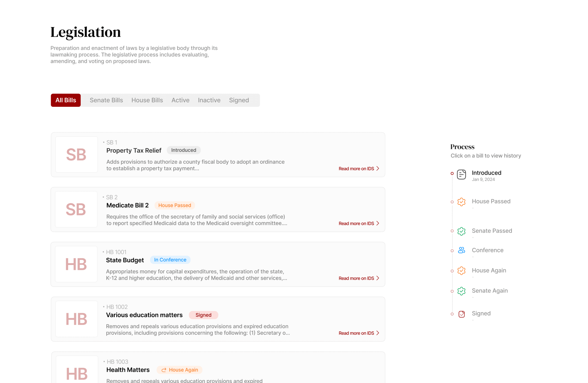Click the orange House Passed badge icon

click(461, 202)
